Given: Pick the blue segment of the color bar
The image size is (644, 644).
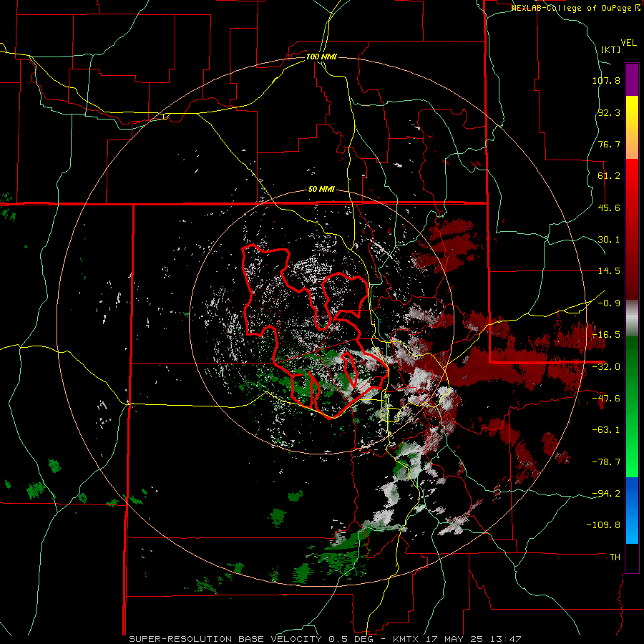Looking at the screenshot, I should coord(632,510).
